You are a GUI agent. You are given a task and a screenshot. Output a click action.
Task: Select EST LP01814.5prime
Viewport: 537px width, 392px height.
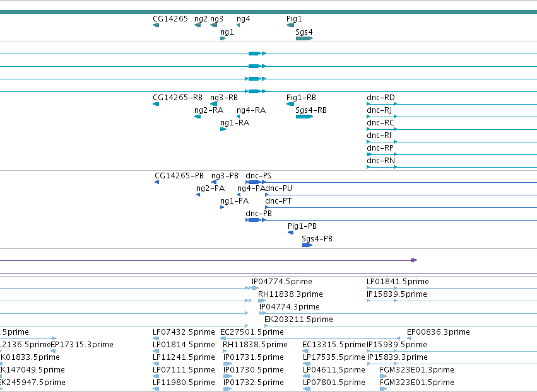pos(184,345)
